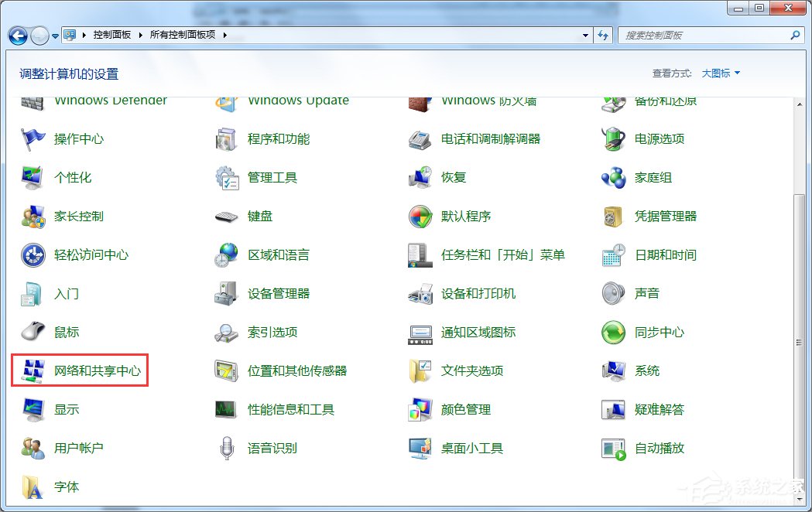This screenshot has height=512, width=812.
Task: Click the back navigation button
Action: 17,35
